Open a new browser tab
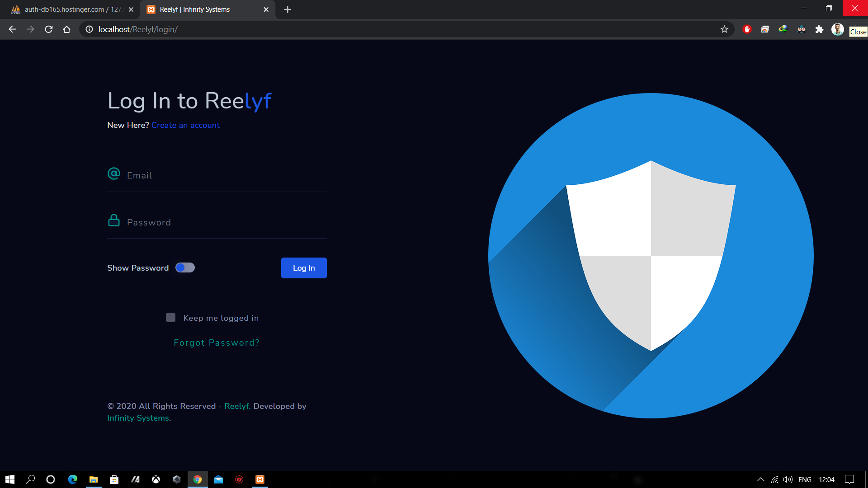The width and height of the screenshot is (868, 488). [x=288, y=9]
